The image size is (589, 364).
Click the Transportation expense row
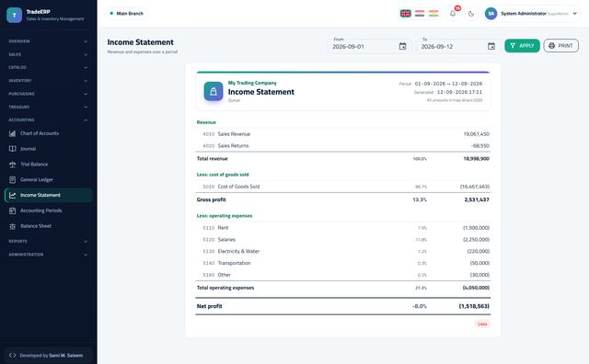343,263
